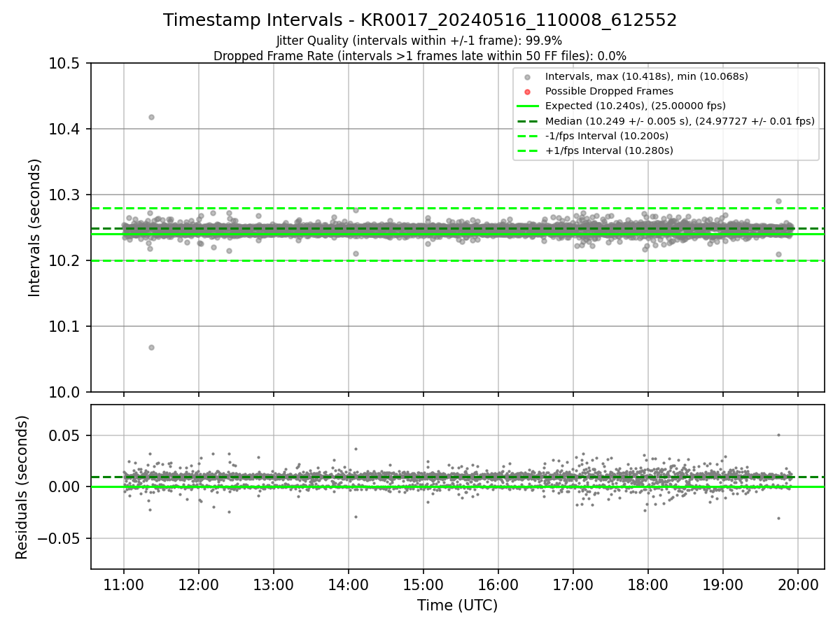Click the 10.3 tick label on the Intervals axis

(x=64, y=195)
